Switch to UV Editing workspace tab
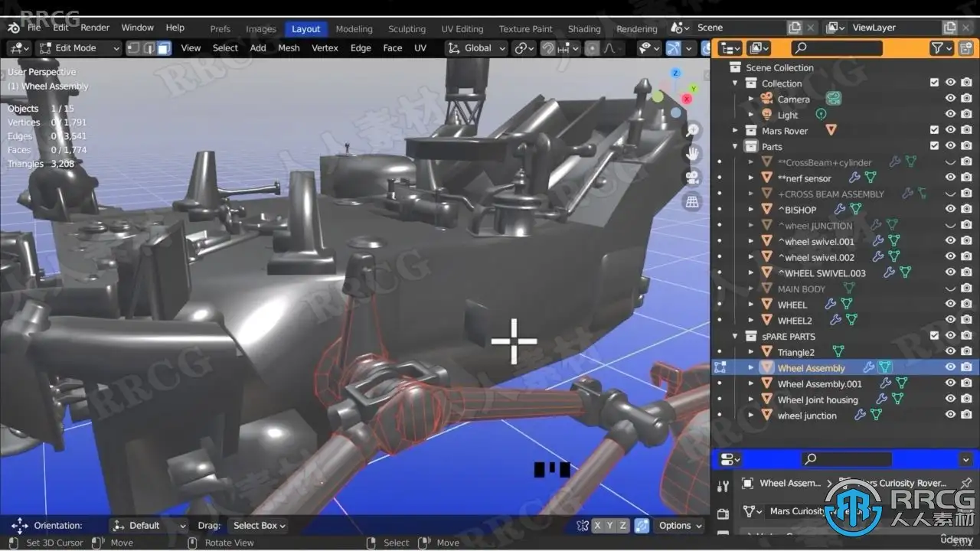Viewport: 980px width, 551px height. [463, 29]
